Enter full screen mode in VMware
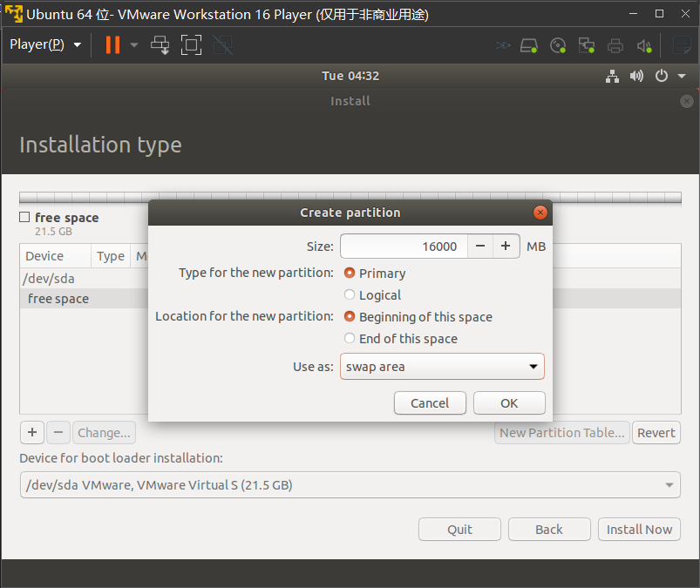700x588 pixels. pos(191,44)
